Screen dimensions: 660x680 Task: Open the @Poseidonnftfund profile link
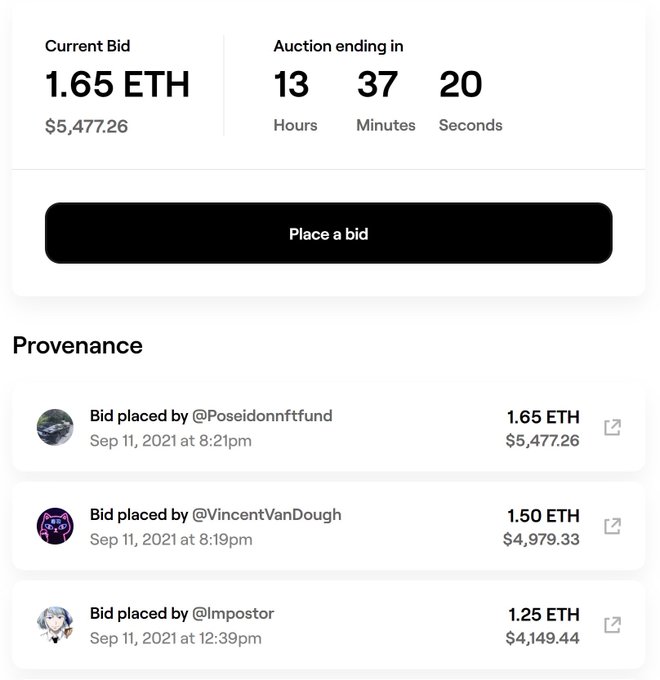tap(262, 416)
